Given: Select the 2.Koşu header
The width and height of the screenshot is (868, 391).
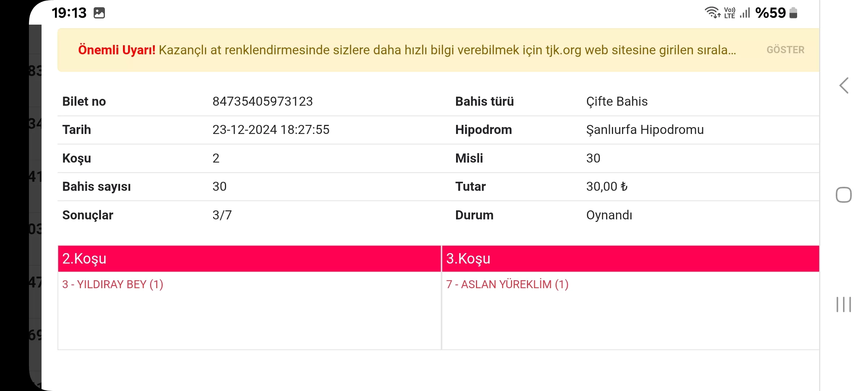Looking at the screenshot, I should (249, 258).
